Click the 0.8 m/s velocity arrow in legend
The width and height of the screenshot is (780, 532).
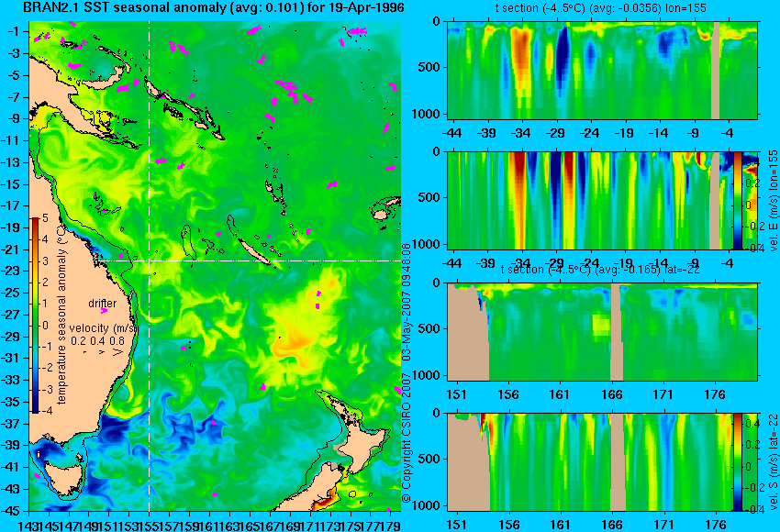coord(118,352)
